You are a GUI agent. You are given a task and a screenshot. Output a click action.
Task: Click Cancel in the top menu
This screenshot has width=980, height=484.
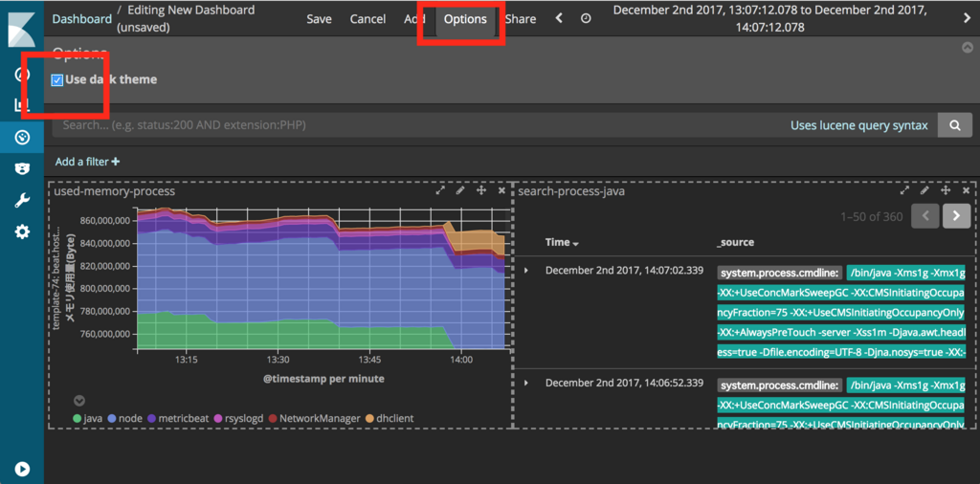(x=367, y=19)
